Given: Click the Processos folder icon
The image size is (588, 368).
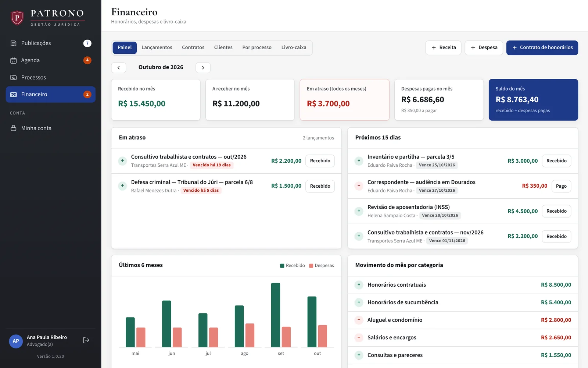Looking at the screenshot, I should 14,78.
